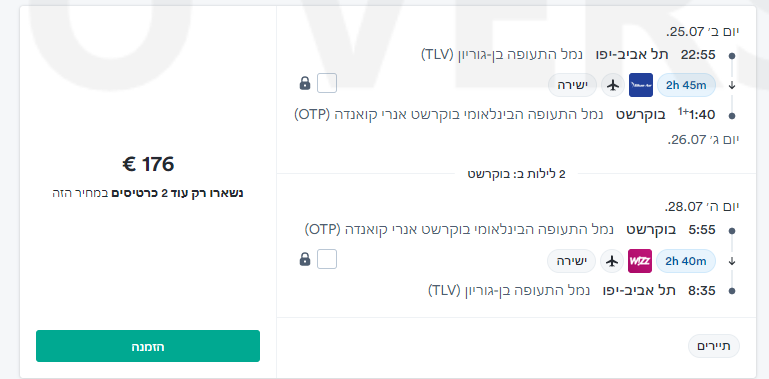Click the airplane icon on the return flight
This screenshot has height=379, width=769.
(612, 261)
